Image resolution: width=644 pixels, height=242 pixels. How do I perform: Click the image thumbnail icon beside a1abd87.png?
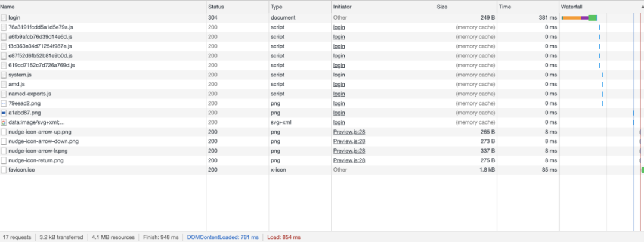click(x=4, y=113)
